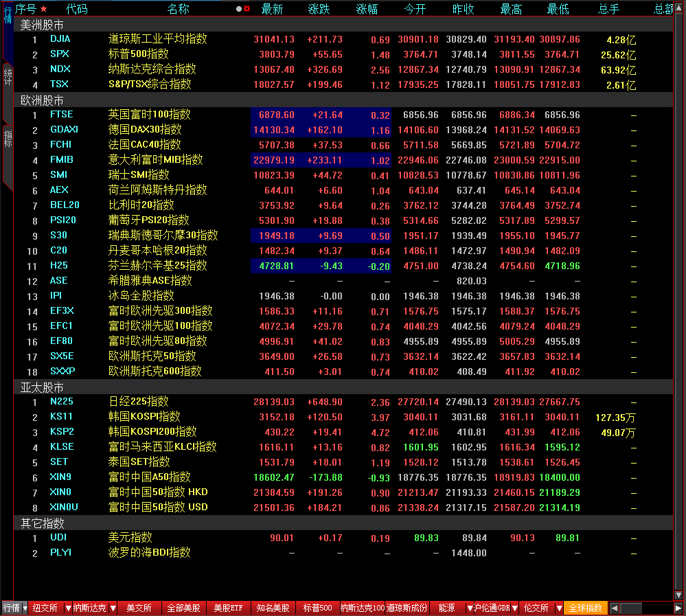Sort by the 最低 column header
The image size is (686, 616).
(558, 9)
